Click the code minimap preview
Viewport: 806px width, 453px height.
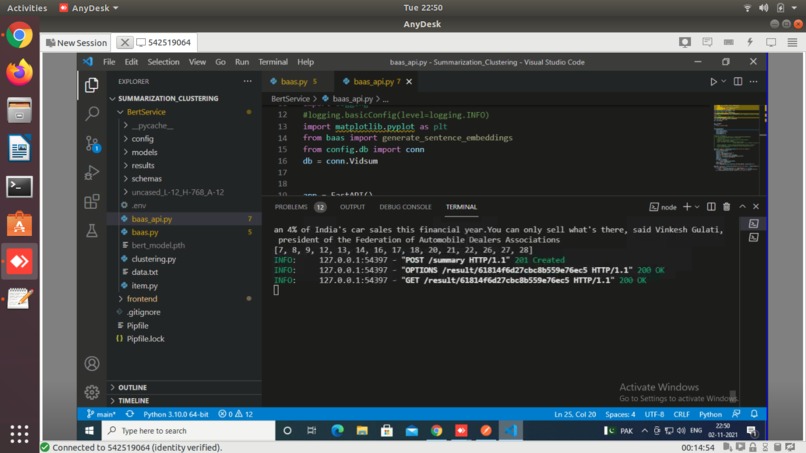737,138
